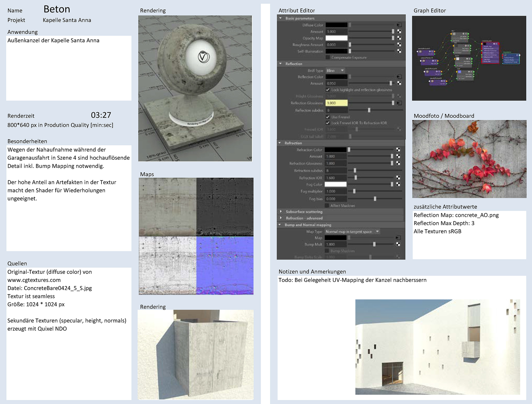Click the Fog Color checker map icon
Viewport: 532px width, 404px height.
[x=398, y=184]
